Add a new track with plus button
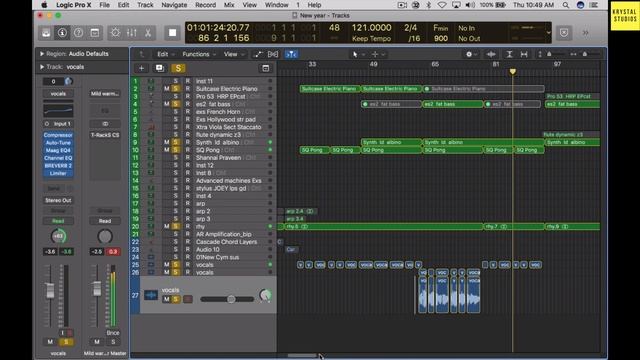Image resolution: width=640 pixels, height=360 pixels. 142,68
